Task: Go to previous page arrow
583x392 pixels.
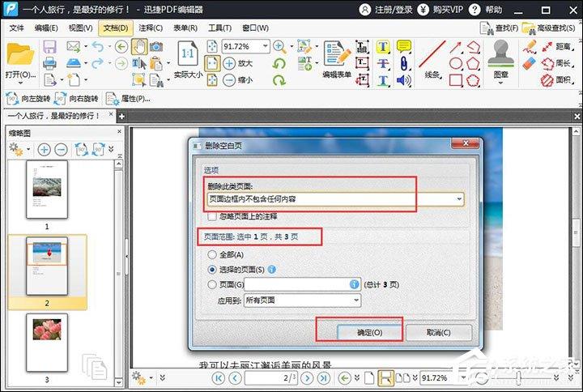Action: (235, 378)
